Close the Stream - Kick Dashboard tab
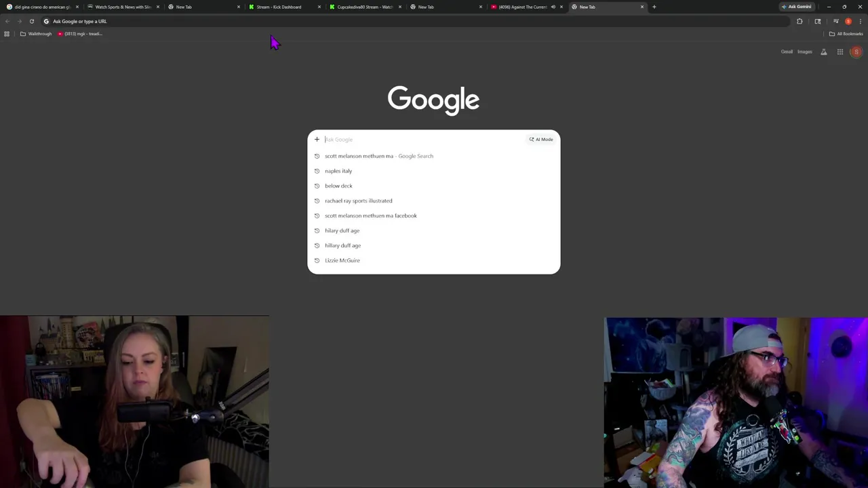 pyautogui.click(x=319, y=7)
